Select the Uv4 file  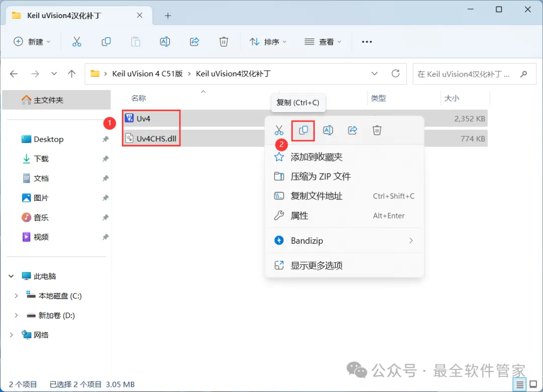[x=143, y=119]
